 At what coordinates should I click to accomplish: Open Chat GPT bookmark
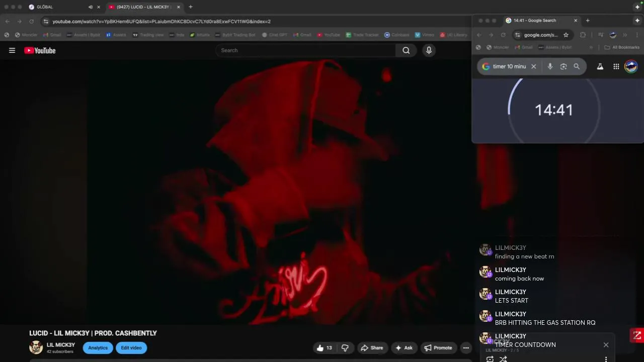274,35
